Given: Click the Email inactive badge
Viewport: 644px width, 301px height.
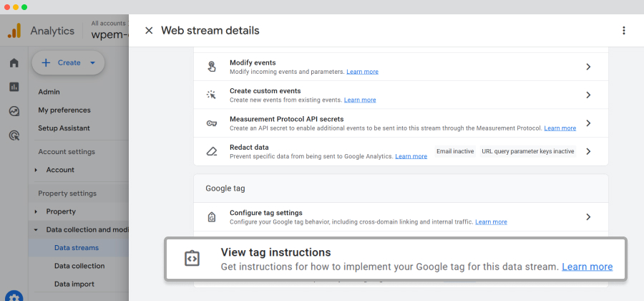Looking at the screenshot, I should (455, 151).
